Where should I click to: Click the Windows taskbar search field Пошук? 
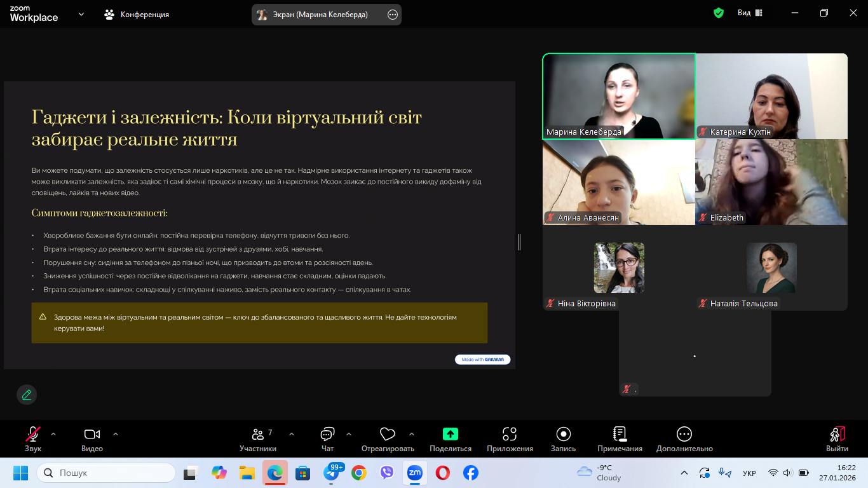[x=107, y=473]
